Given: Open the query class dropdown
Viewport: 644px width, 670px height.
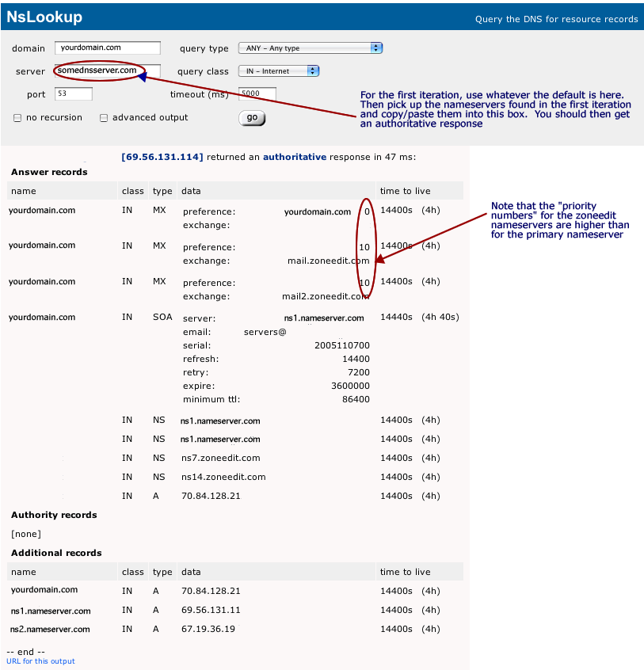Looking at the screenshot, I should [278, 71].
